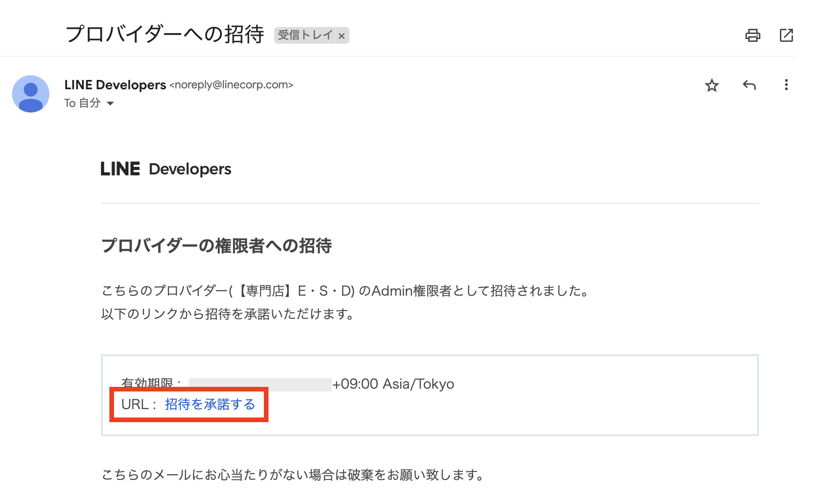Screen dimensions: 819x504
Task: Open recipient dropdown arrow next to 自分
Action: pyautogui.click(x=111, y=103)
